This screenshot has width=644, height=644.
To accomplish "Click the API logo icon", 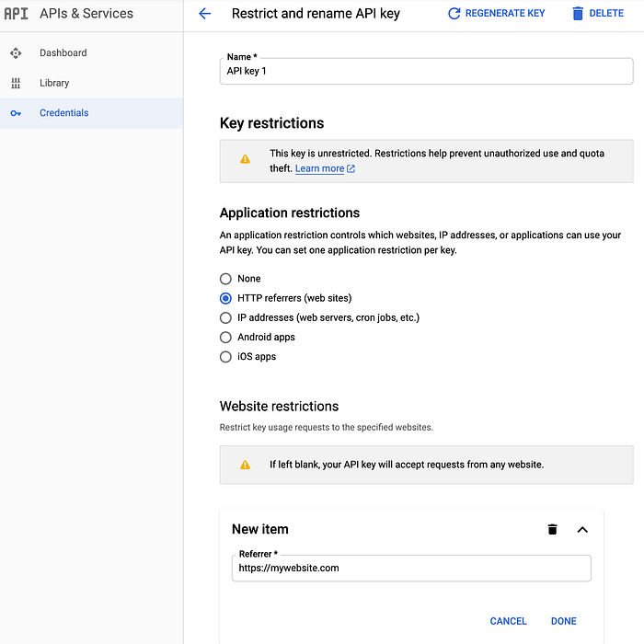I will click(16, 14).
